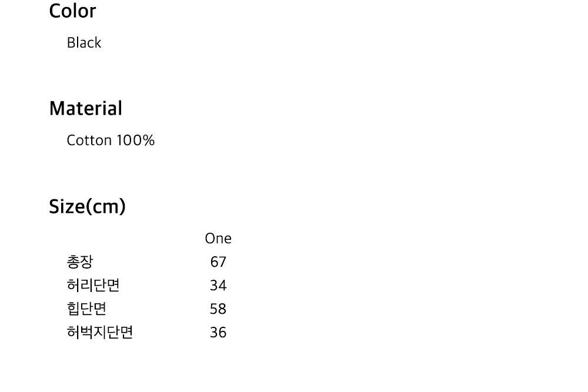Click the value 67 in the size table

pos(218,262)
